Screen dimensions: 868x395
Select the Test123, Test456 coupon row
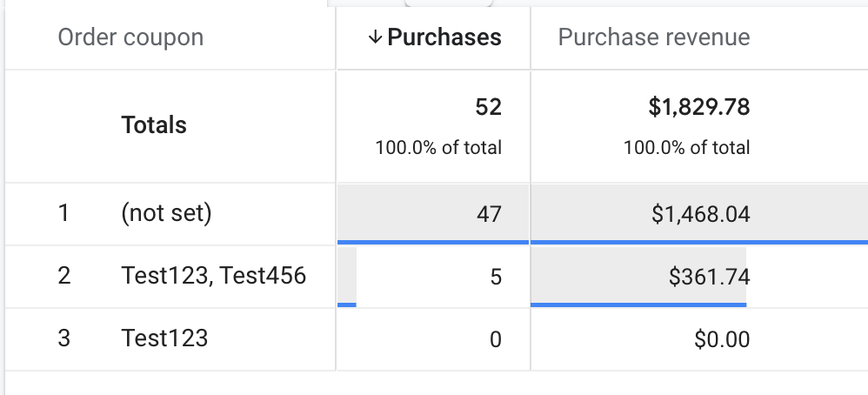click(213, 276)
